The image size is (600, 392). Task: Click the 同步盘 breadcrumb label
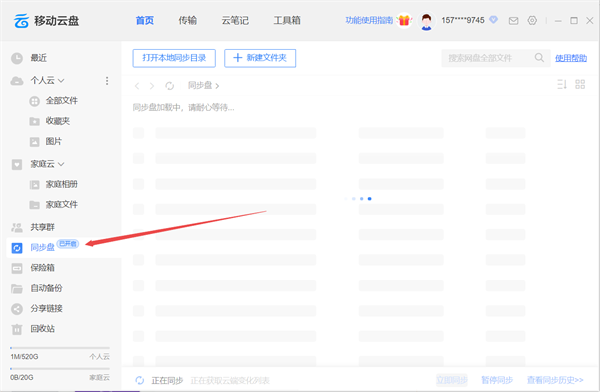click(200, 85)
